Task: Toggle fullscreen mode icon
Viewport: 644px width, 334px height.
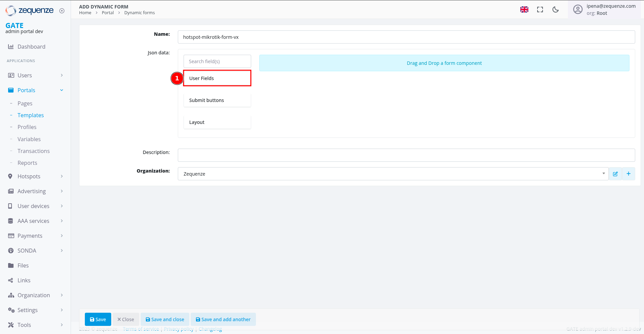Action: pyautogui.click(x=540, y=9)
